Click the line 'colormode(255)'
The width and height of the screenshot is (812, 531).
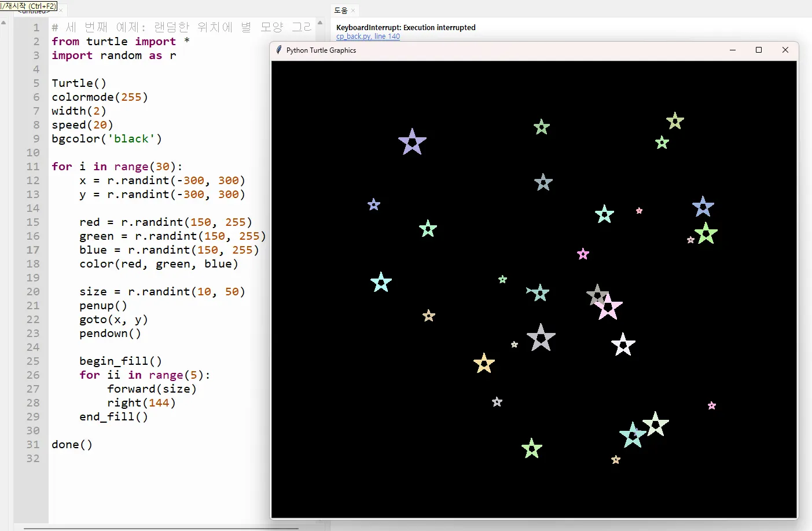pyautogui.click(x=100, y=97)
